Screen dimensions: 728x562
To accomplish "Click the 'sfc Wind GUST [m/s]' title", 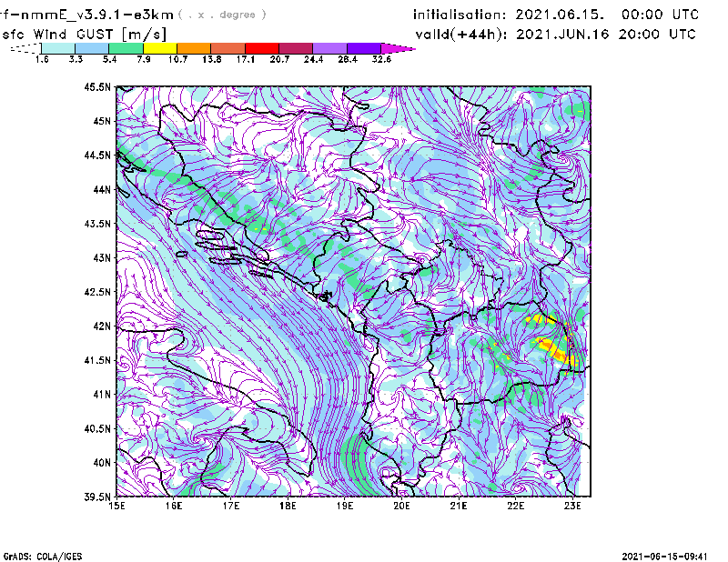I will click(x=84, y=35).
